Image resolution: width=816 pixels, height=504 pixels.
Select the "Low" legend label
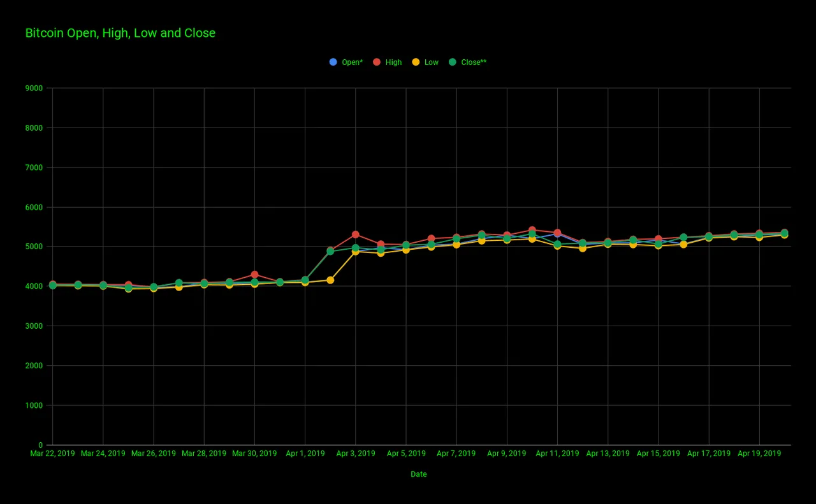(x=432, y=62)
